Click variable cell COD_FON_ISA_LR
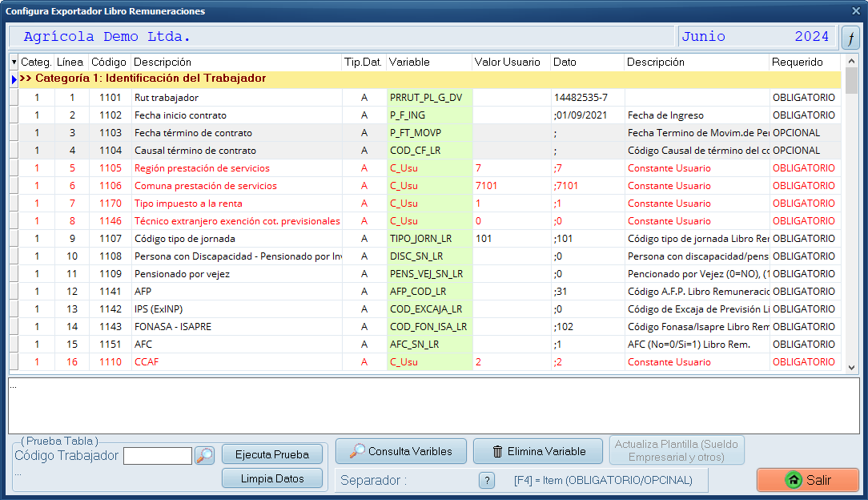Image resolution: width=868 pixels, height=500 pixels. [429, 327]
